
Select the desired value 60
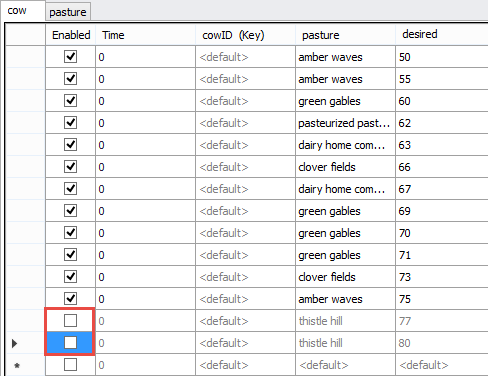[405, 101]
